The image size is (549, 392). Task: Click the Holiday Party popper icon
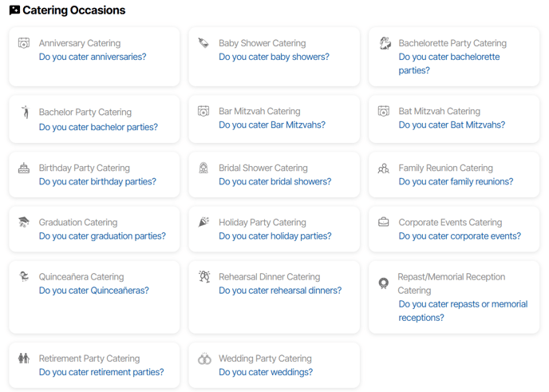click(203, 222)
